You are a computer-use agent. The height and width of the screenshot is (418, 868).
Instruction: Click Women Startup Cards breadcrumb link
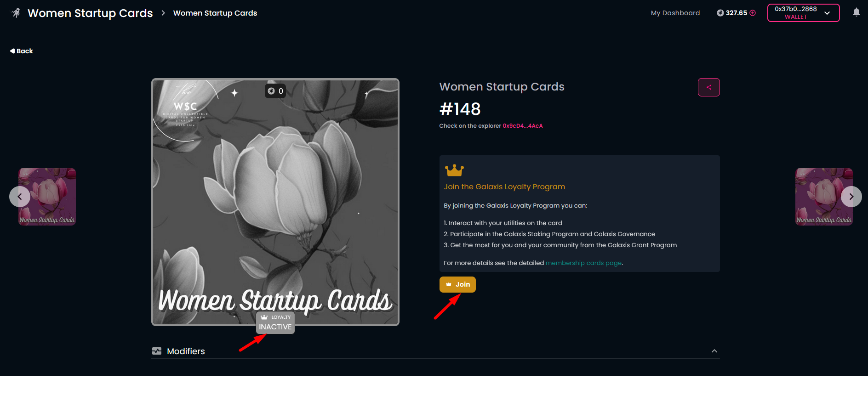click(215, 13)
